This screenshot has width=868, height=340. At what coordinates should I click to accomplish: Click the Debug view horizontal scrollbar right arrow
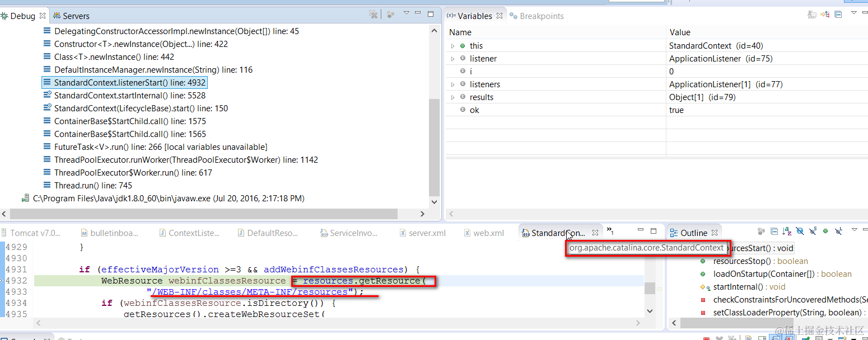tap(423, 214)
